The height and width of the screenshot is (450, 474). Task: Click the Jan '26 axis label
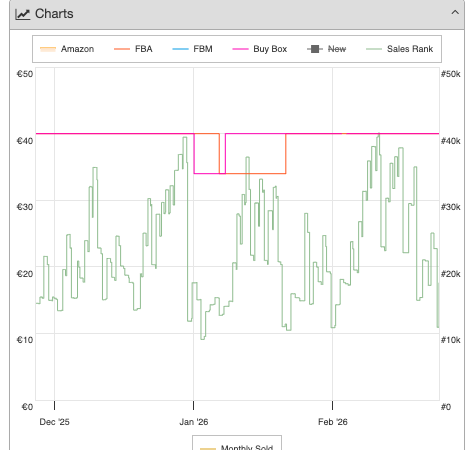pyautogui.click(x=194, y=422)
